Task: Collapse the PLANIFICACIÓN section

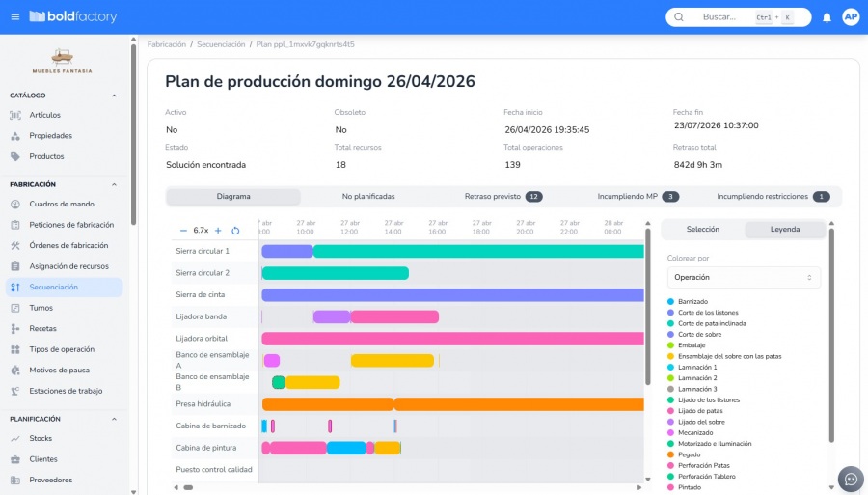Action: (x=114, y=419)
